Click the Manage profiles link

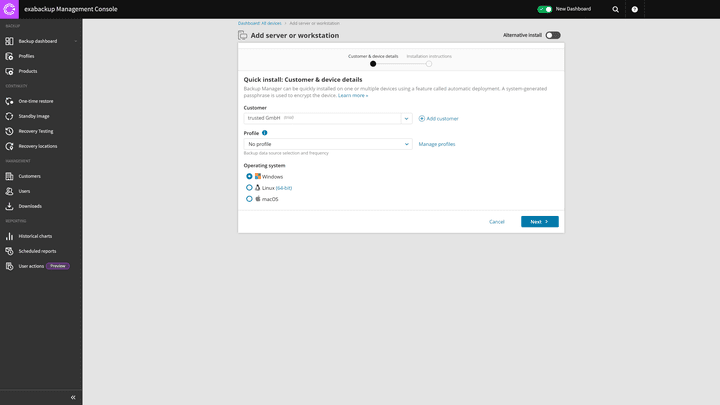tap(436, 144)
